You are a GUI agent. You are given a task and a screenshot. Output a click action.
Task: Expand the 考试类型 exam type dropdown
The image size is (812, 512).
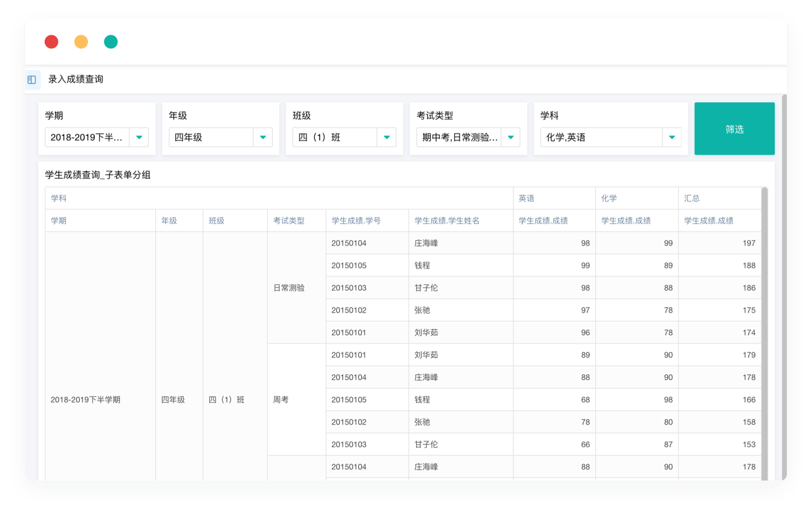(x=510, y=137)
